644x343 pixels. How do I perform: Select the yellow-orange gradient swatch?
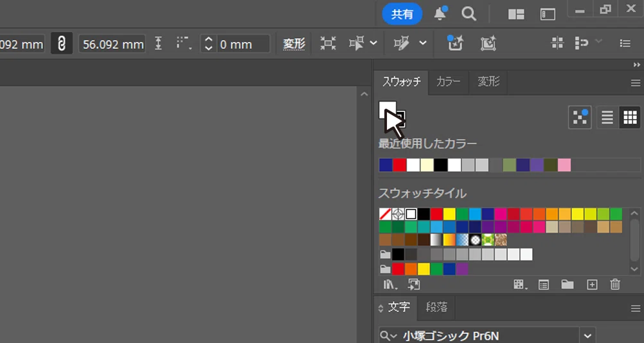click(x=449, y=240)
